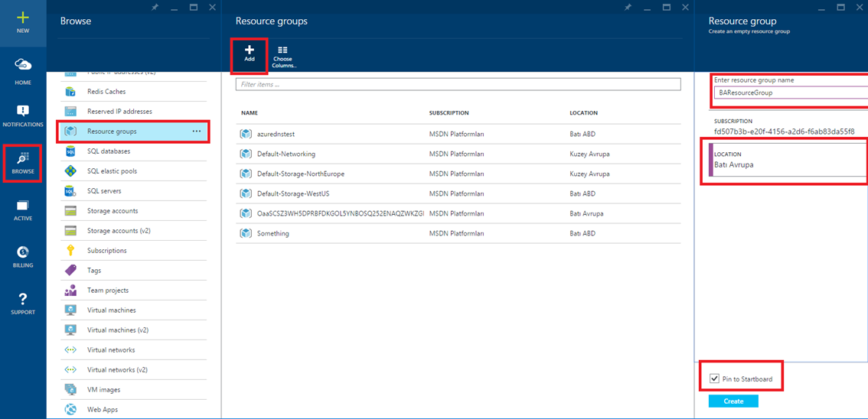Open Subscriptions in Browse list
This screenshot has width=868, height=419.
[133, 250]
